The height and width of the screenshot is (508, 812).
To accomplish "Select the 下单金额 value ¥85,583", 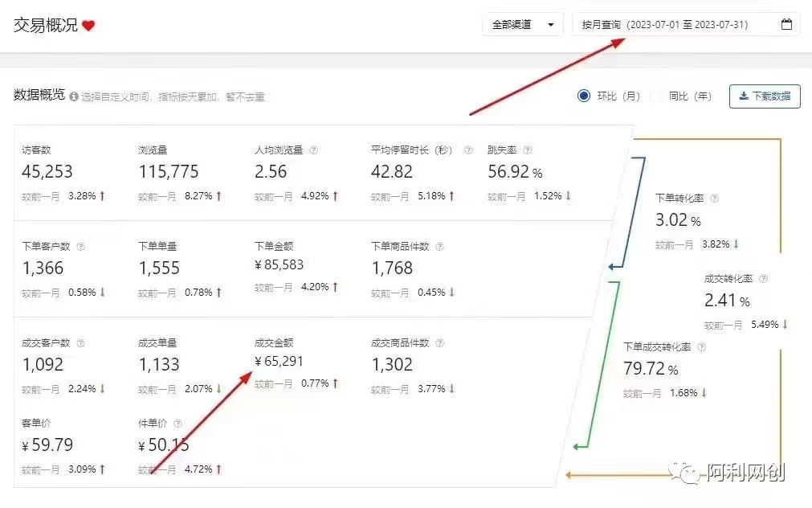I will coord(280,265).
